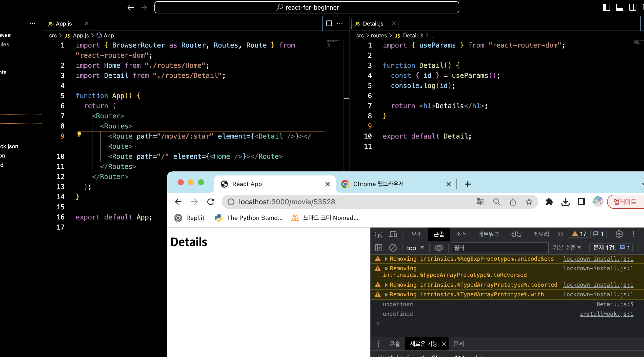
Task: Open the 기본 수준 log level dropdown
Action: [567, 248]
